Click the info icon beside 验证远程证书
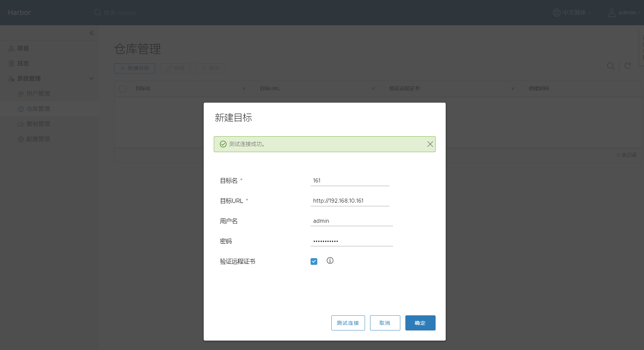The image size is (644, 350). pos(330,261)
